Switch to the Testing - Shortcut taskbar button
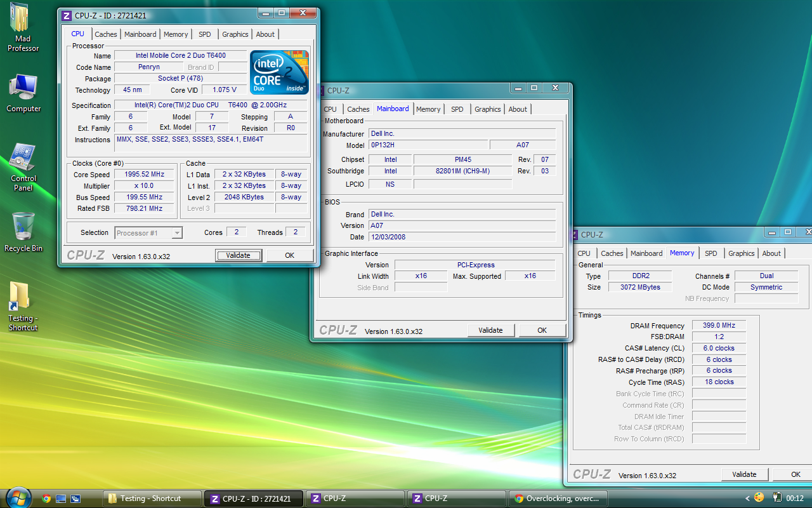The width and height of the screenshot is (812, 508). click(153, 498)
